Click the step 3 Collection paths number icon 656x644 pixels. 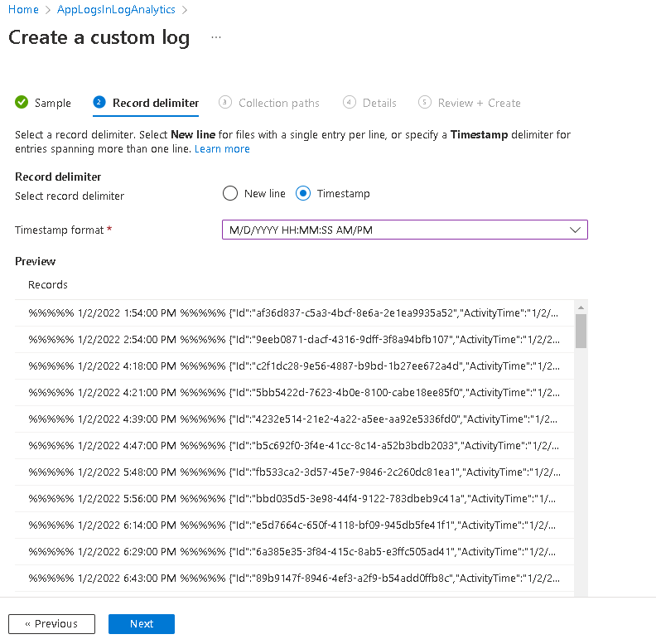pyautogui.click(x=225, y=103)
